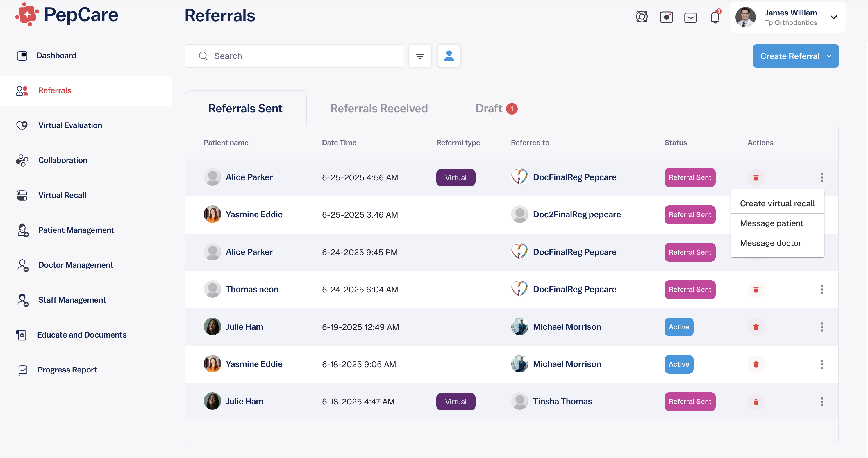Delete Alice Parker 4:56 AM referral
Image resolution: width=868 pixels, height=458 pixels.
[x=756, y=177]
